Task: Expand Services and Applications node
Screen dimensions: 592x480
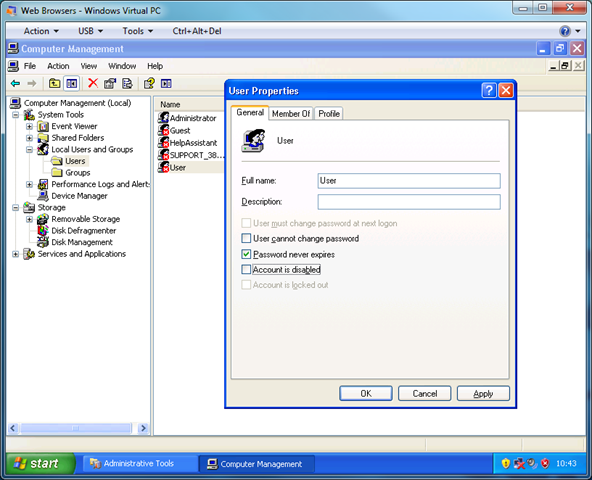Action: point(15,254)
